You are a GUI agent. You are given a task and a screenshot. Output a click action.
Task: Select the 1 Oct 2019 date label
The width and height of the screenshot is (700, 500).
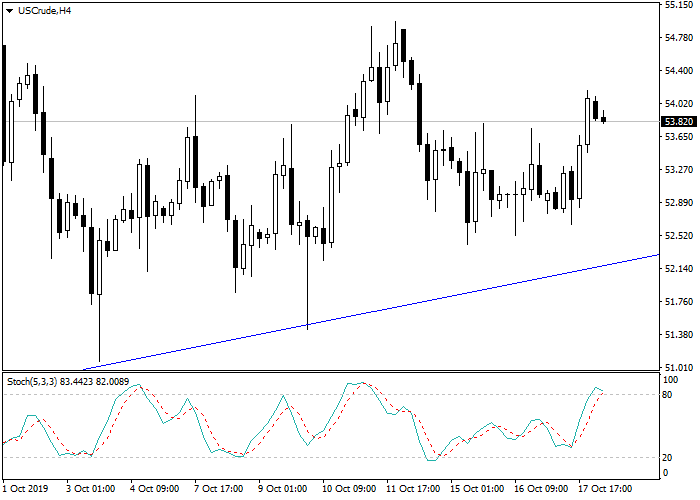coord(26,489)
